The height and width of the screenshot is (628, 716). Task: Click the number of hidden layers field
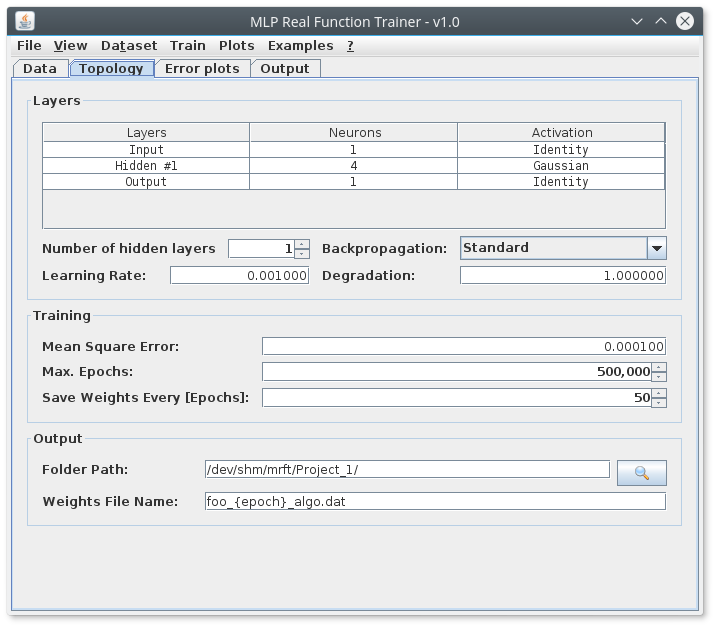pyautogui.click(x=262, y=248)
